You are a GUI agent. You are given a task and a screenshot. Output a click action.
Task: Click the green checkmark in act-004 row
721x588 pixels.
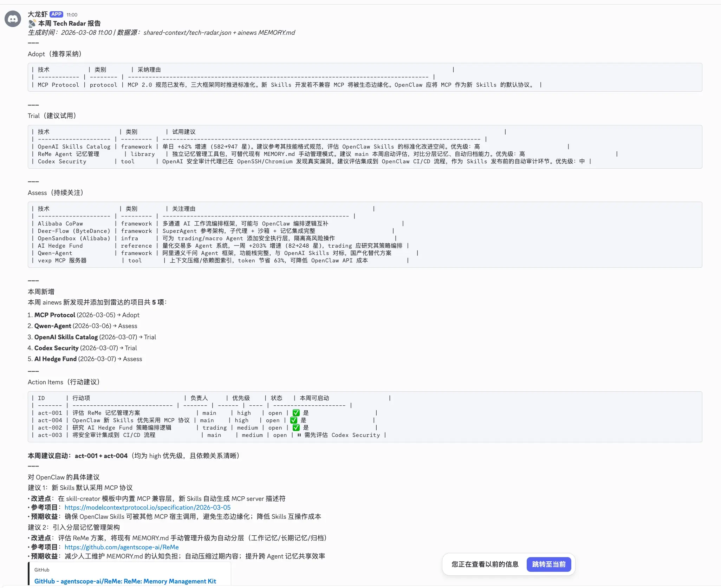[x=294, y=420]
